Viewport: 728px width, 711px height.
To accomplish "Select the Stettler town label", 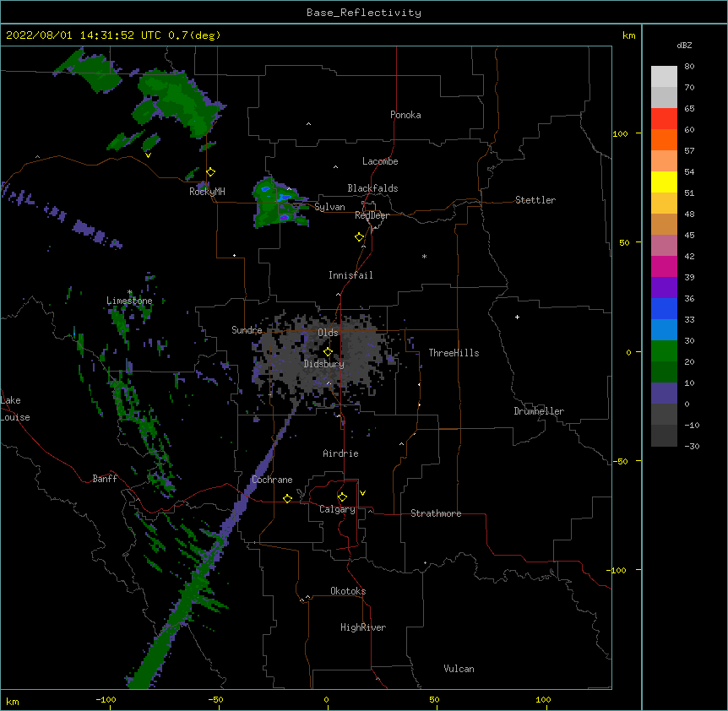I will tap(535, 200).
